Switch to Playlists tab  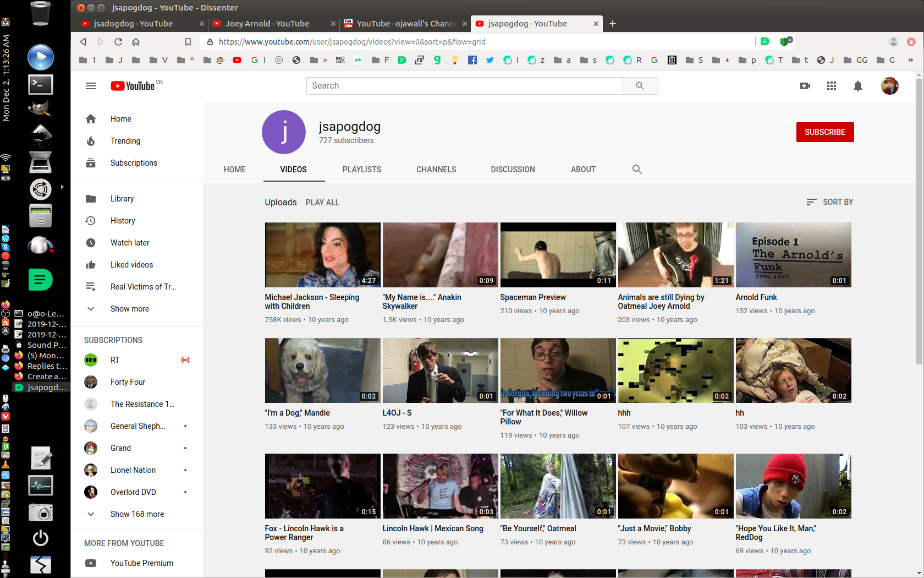coord(362,170)
